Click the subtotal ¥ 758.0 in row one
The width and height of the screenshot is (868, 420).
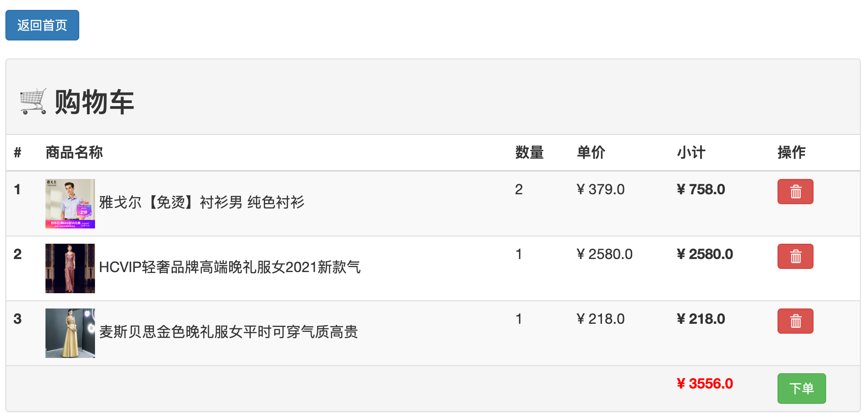pos(701,189)
